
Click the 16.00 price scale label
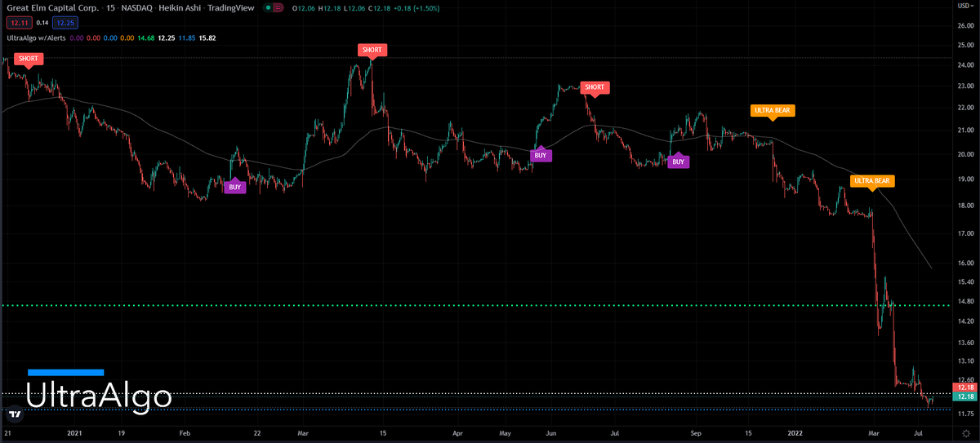click(x=964, y=263)
